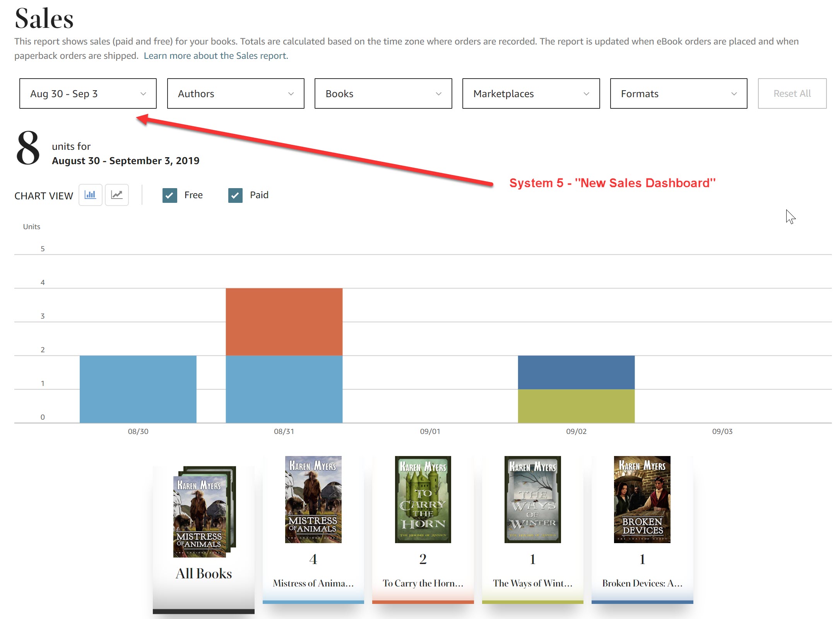
Task: Expand the Marketplaces dropdown
Action: [530, 93]
